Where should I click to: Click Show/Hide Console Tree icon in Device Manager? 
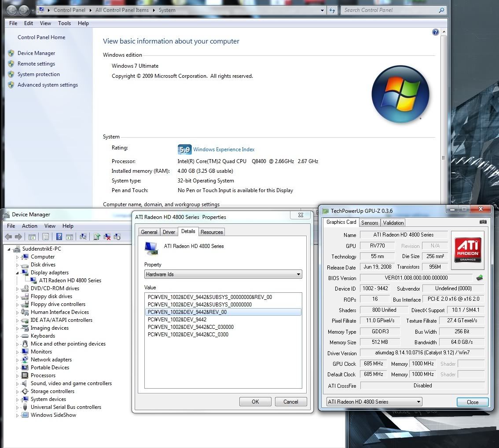tap(32, 237)
